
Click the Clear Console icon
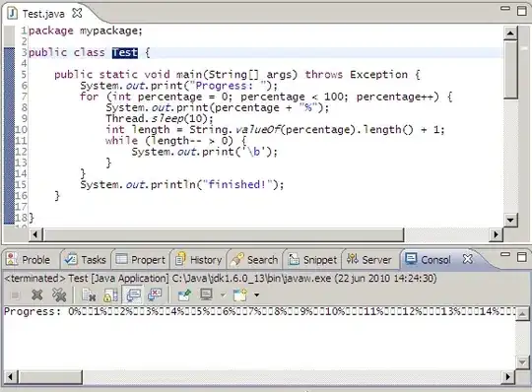[90, 295]
